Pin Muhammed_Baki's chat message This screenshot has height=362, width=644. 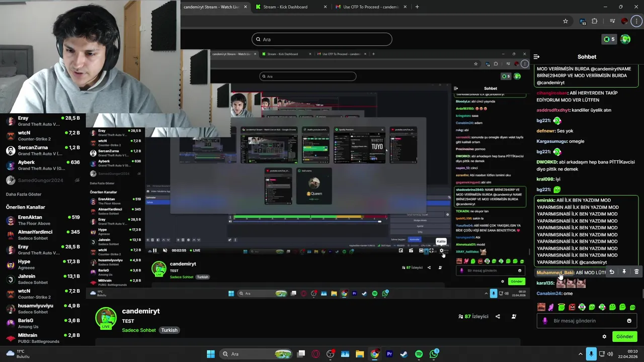[x=624, y=272]
